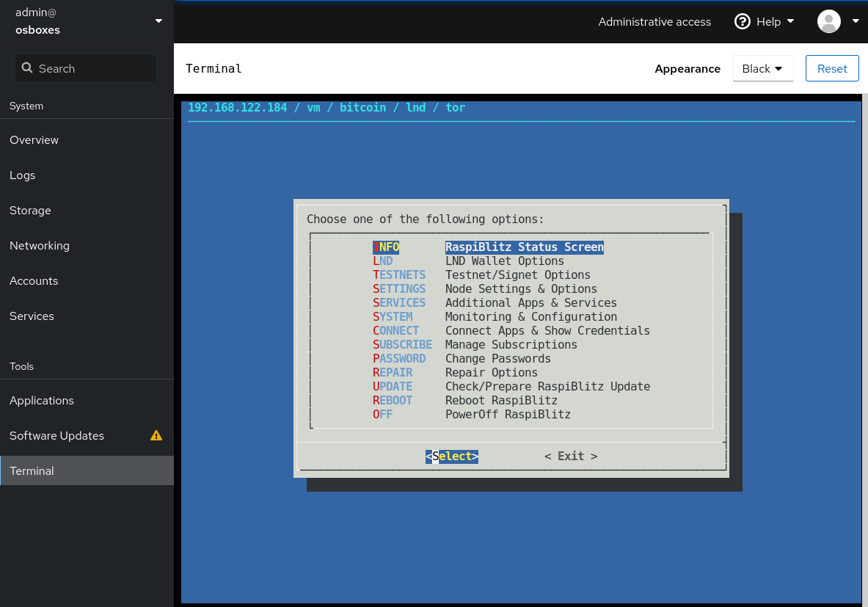This screenshot has height=607, width=868.
Task: Open Logs in the sidebar
Action: point(87,175)
